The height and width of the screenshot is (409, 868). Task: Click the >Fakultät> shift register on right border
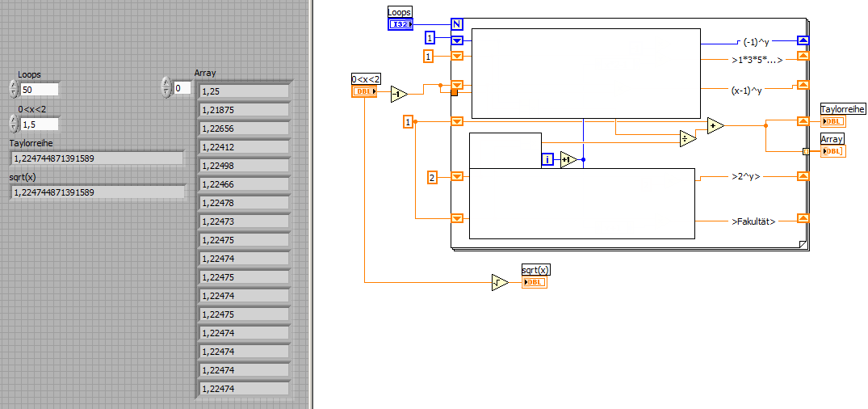click(803, 219)
